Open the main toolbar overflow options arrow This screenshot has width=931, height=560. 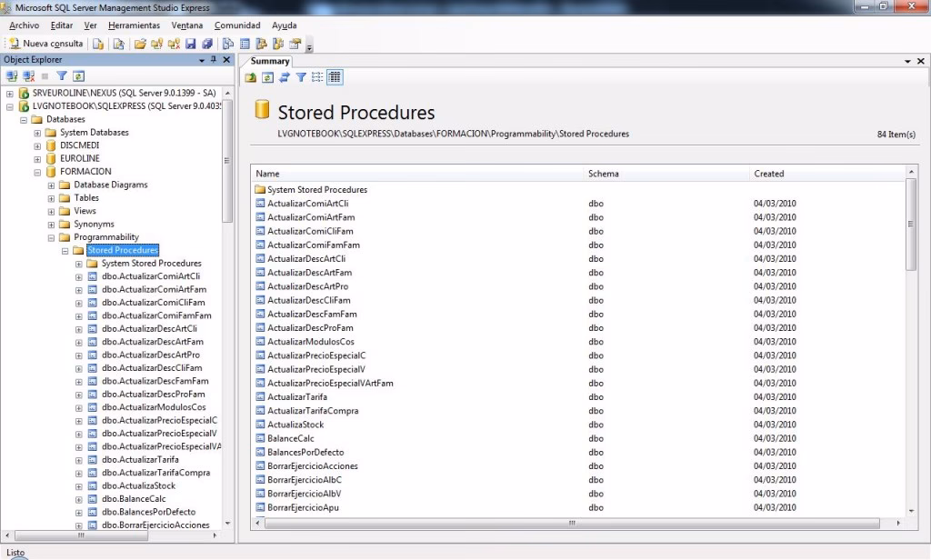(309, 46)
